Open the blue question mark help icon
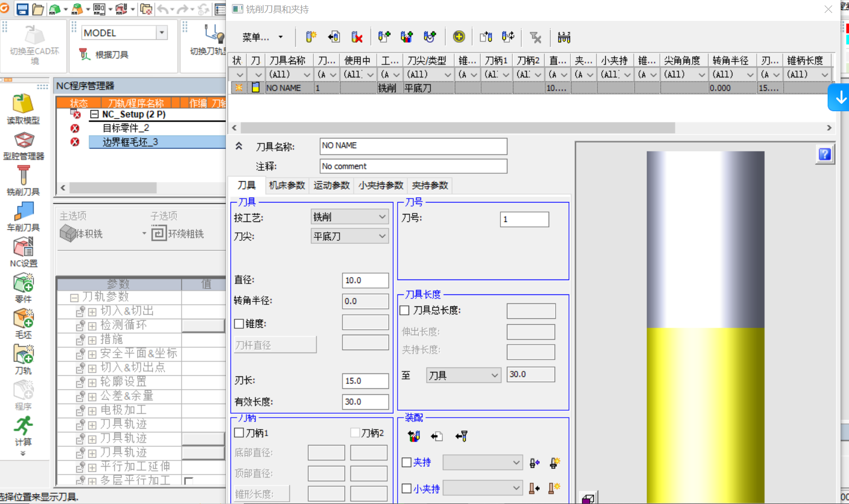The height and width of the screenshot is (504, 849). click(x=825, y=154)
